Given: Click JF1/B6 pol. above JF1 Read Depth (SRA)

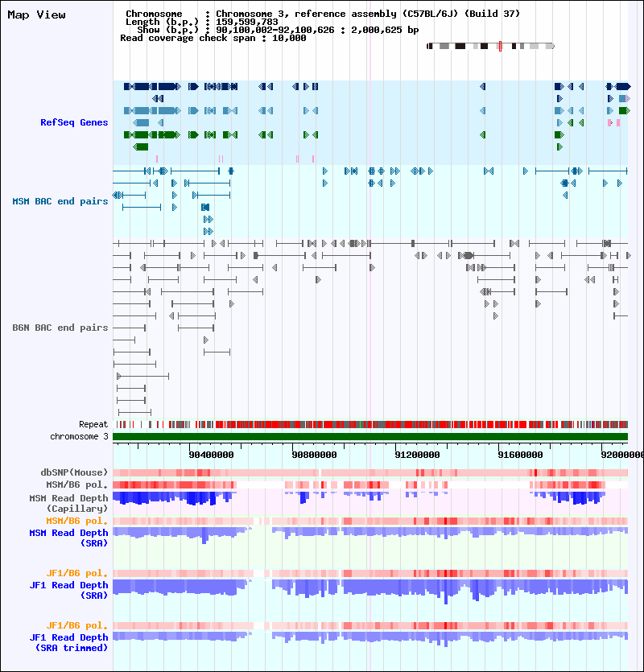Looking at the screenshot, I should click(77, 574).
